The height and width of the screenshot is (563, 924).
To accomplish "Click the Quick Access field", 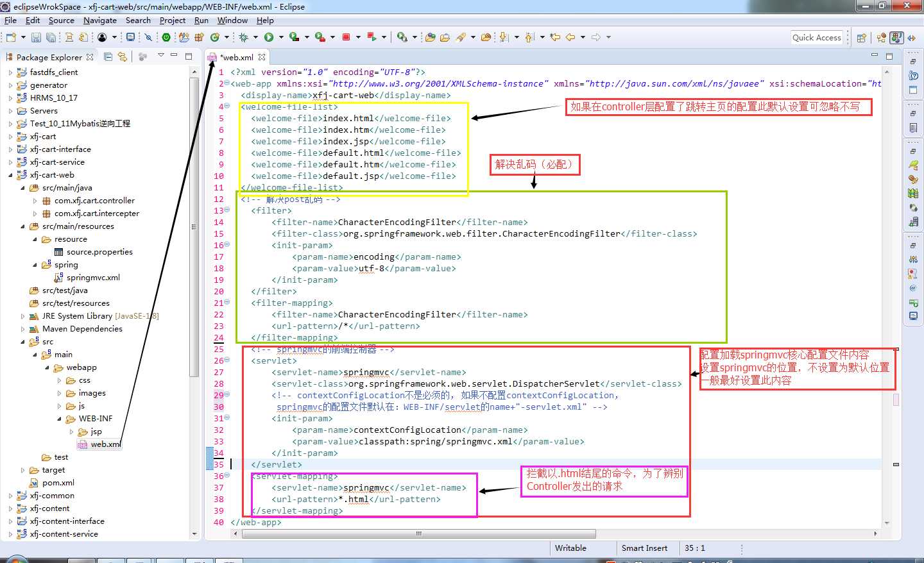I will coord(817,38).
